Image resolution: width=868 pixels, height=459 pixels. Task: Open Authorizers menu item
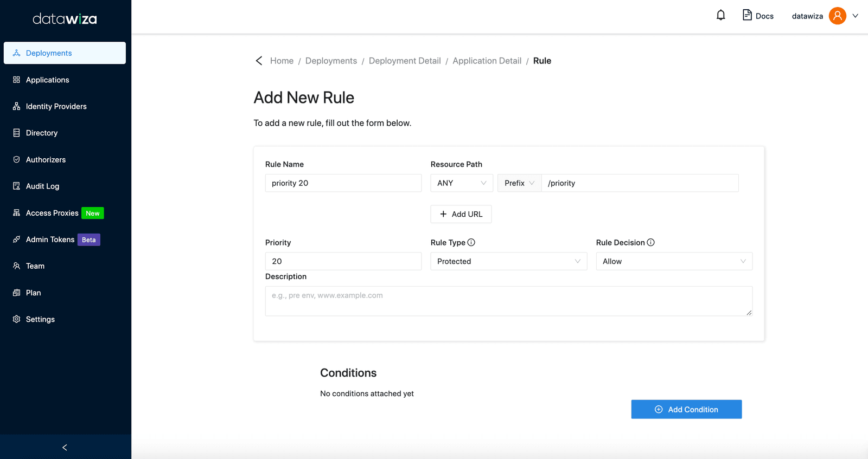click(65, 159)
